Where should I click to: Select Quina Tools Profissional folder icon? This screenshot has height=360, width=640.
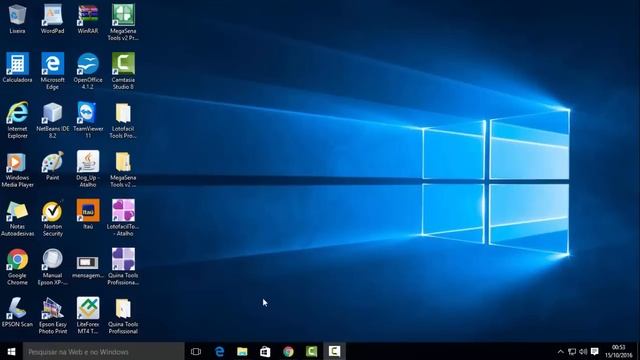click(x=123, y=308)
